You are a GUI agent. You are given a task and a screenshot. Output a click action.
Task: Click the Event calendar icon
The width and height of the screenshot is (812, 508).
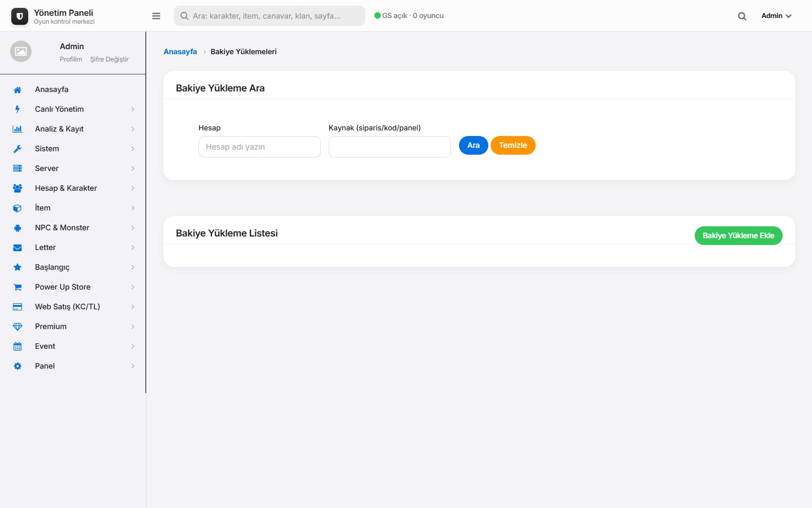[x=17, y=347]
